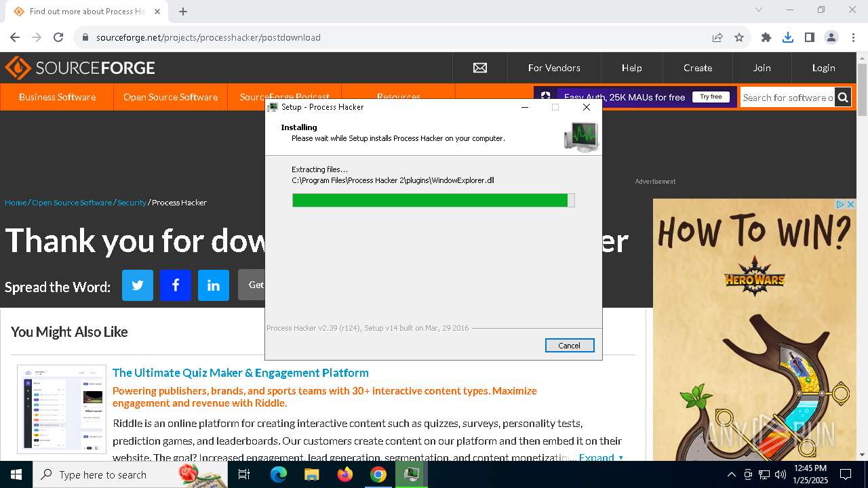Bookmark this tab with star icon

(x=739, y=37)
